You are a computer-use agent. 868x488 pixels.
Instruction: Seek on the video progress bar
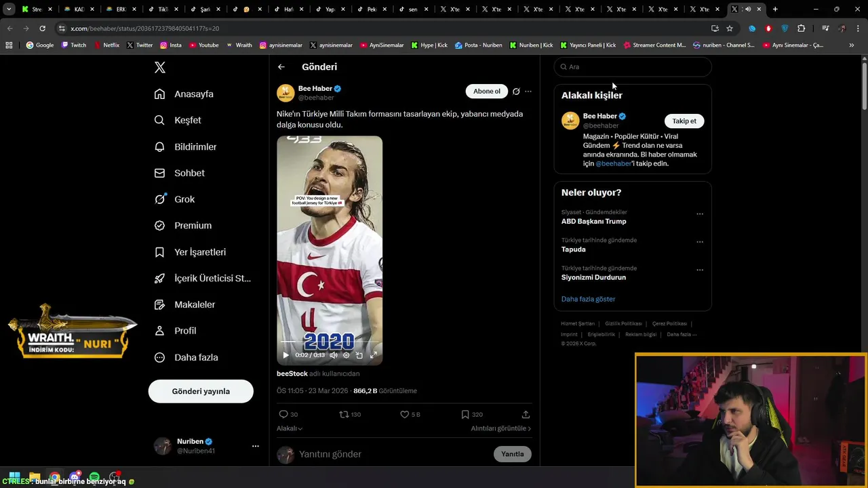[x=330, y=342]
